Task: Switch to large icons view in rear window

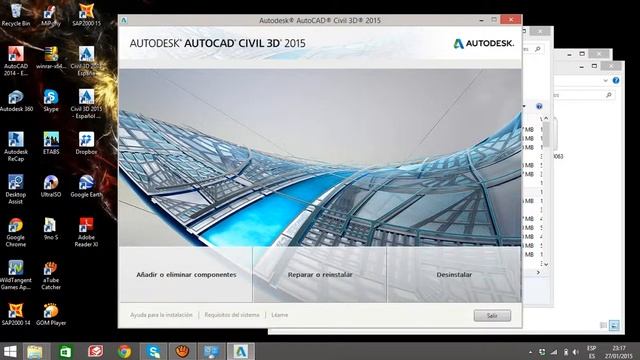Action: 614,325
